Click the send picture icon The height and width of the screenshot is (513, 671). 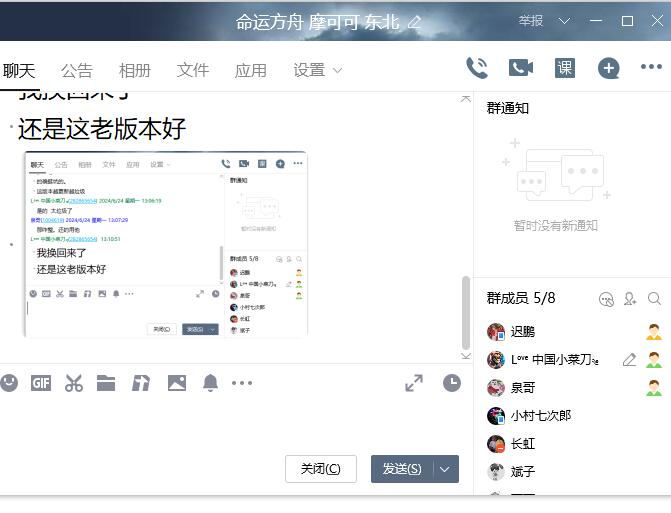point(176,382)
